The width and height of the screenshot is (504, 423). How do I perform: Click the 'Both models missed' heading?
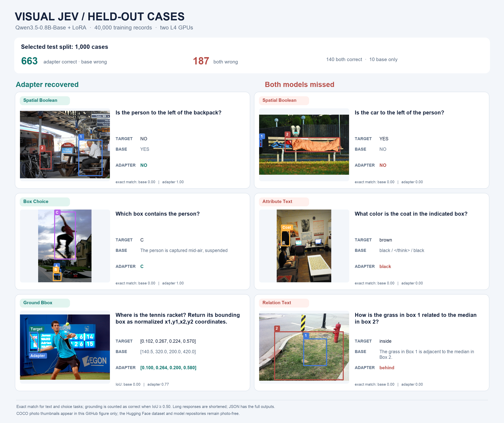tap(299, 85)
